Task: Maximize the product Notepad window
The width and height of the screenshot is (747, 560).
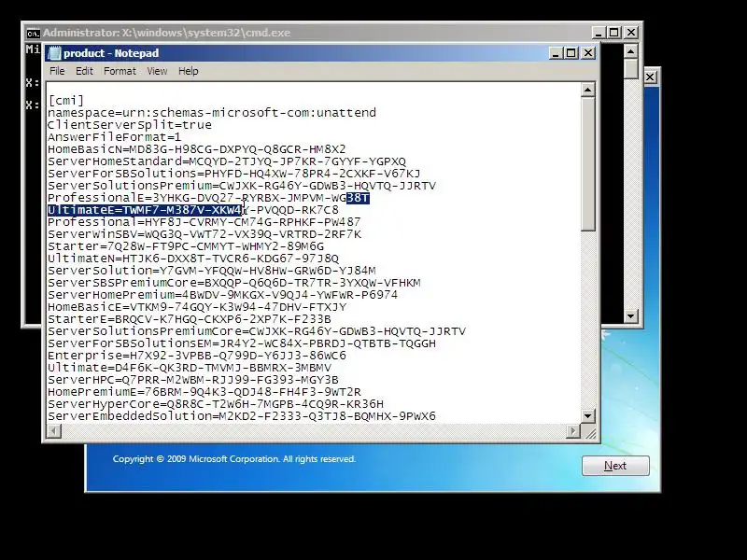Action: (571, 53)
